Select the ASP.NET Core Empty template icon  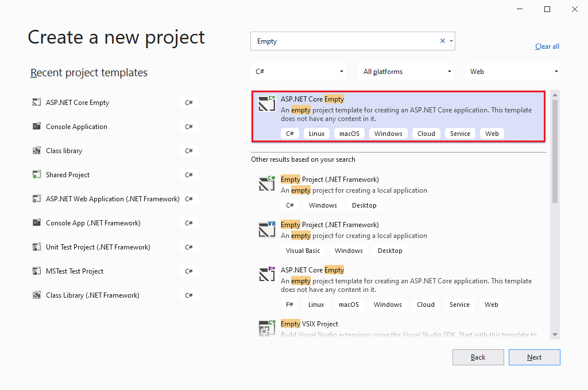click(266, 103)
